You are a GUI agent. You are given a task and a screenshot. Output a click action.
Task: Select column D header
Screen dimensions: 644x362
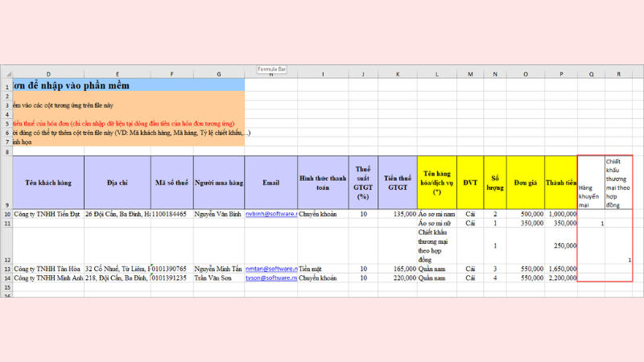(48, 74)
